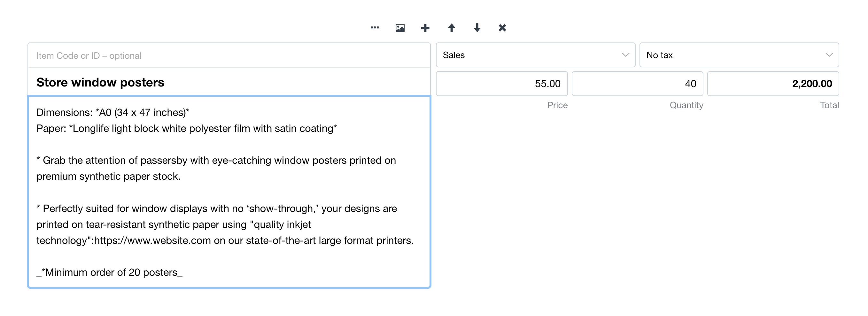868x316 pixels.
Task: Open the Sales category dropdown
Action: pos(535,55)
